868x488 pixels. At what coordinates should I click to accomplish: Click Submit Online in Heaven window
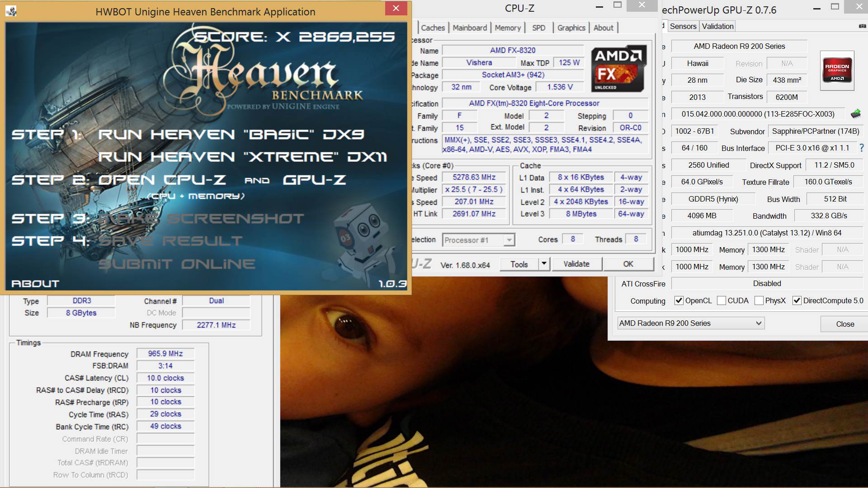[x=177, y=264]
